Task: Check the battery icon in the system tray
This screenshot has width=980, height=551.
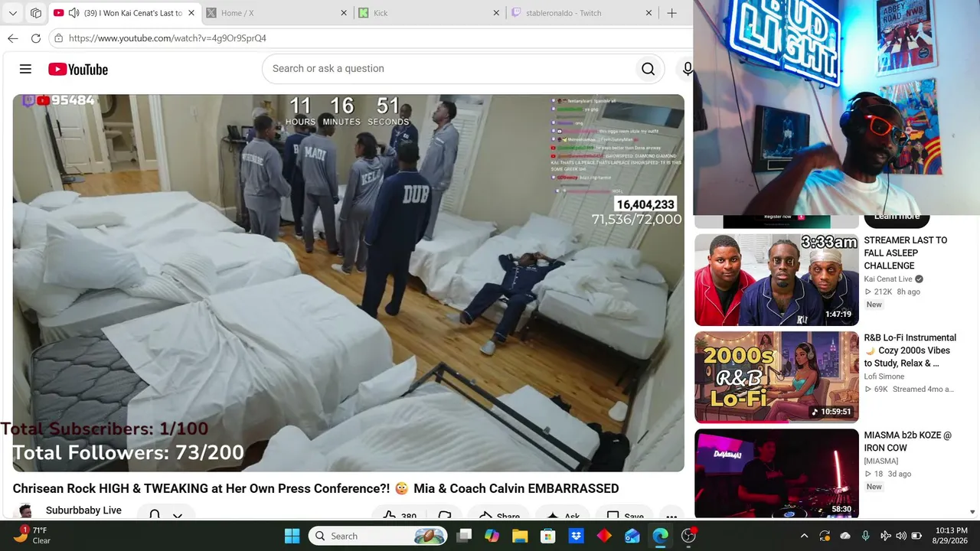Action: tap(916, 536)
